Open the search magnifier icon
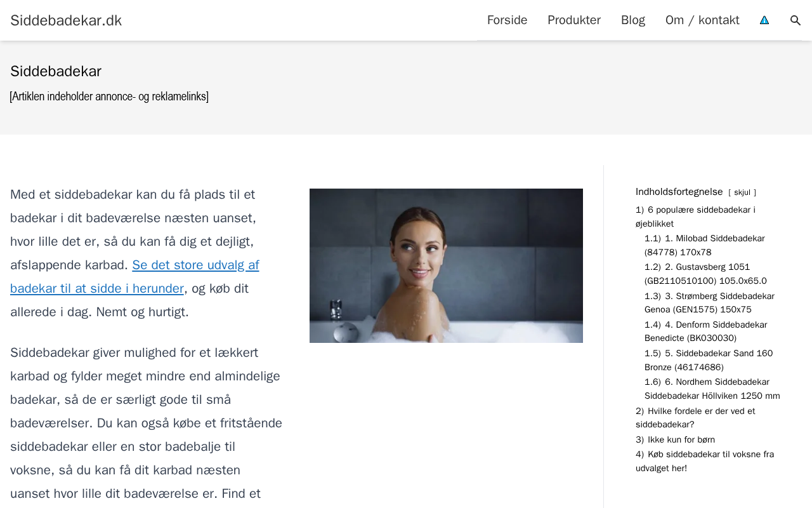This screenshot has height=508, width=812. 796,20
